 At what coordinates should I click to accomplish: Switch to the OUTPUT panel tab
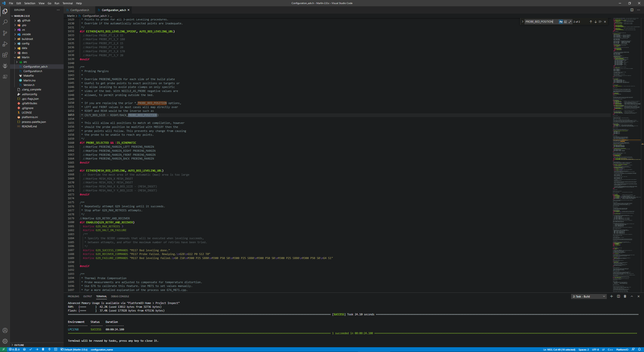[x=88, y=296]
